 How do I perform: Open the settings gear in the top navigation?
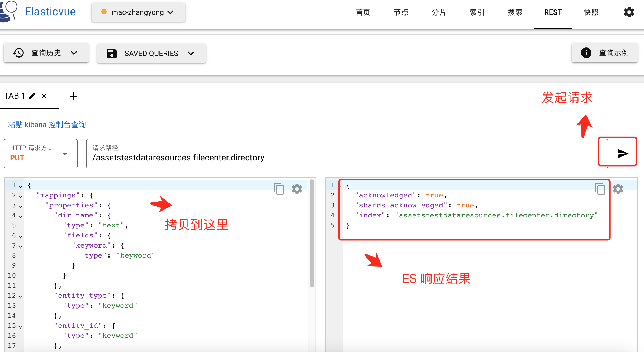(629, 12)
